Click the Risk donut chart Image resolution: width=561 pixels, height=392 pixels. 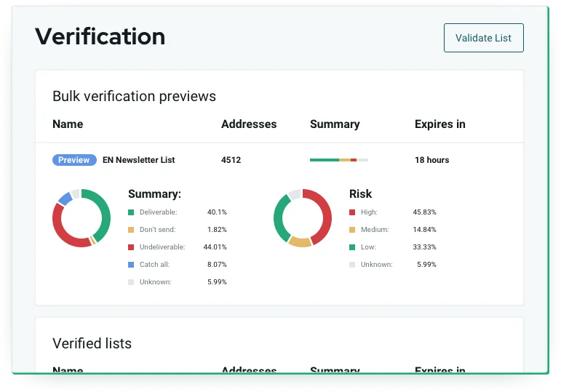click(x=303, y=217)
